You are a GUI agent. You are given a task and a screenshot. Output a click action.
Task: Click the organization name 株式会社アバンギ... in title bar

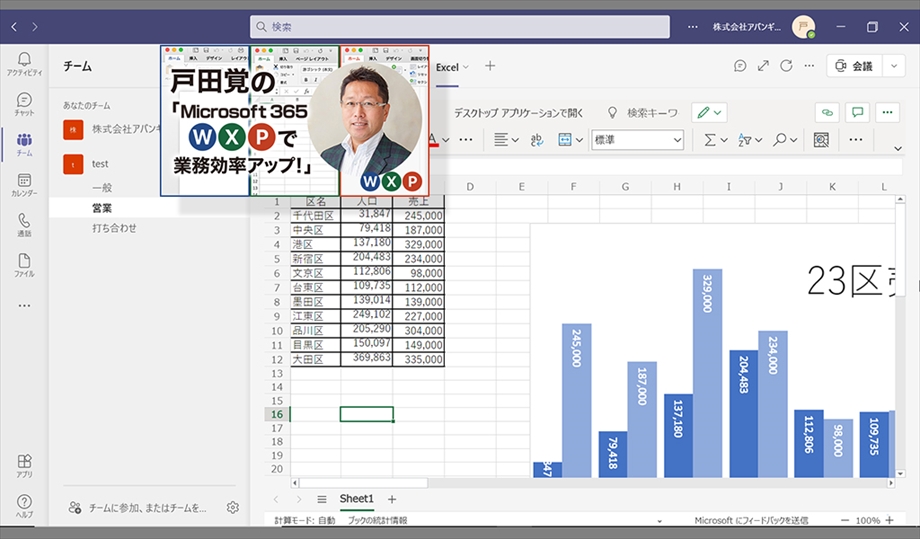(746, 27)
